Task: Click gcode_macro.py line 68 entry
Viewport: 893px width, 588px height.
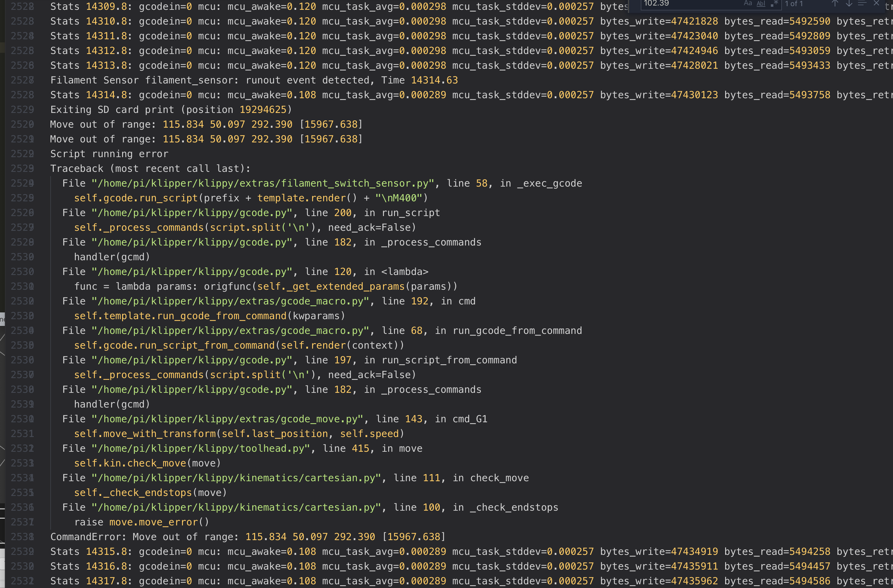Action: click(322, 331)
